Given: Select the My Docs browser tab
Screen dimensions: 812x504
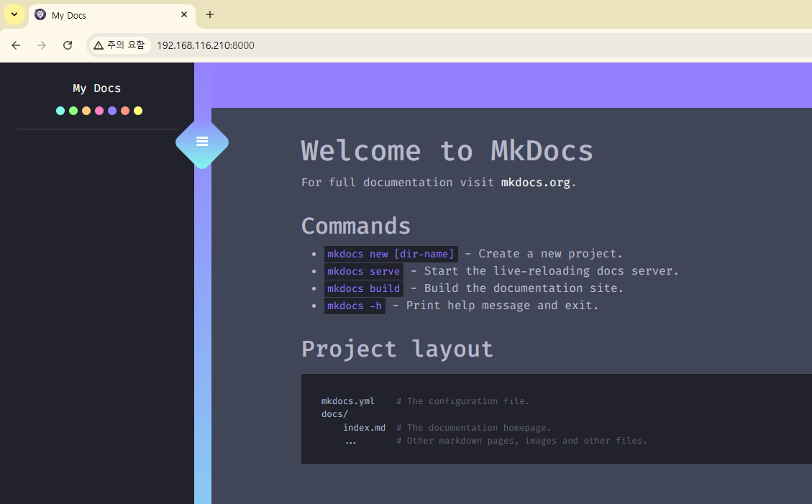Looking at the screenshot, I should coord(112,16).
